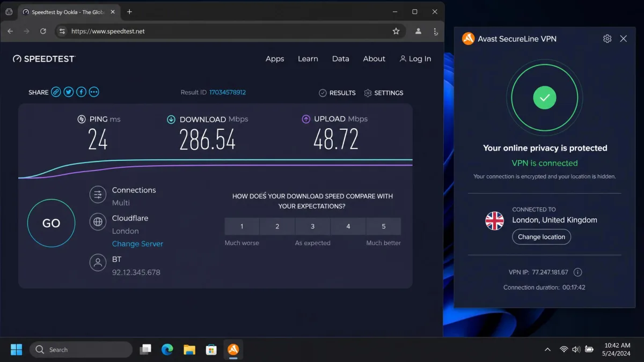Open tab search dropdown in browser

[9, 12]
